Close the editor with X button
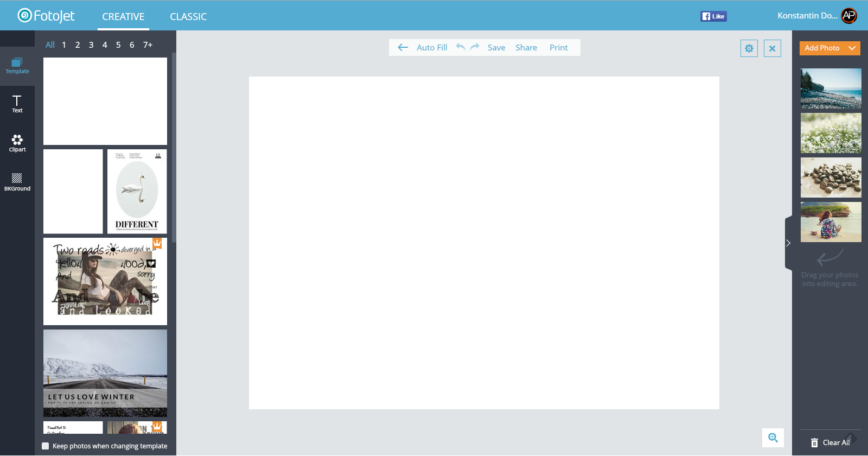The width and height of the screenshot is (868, 456). point(773,48)
